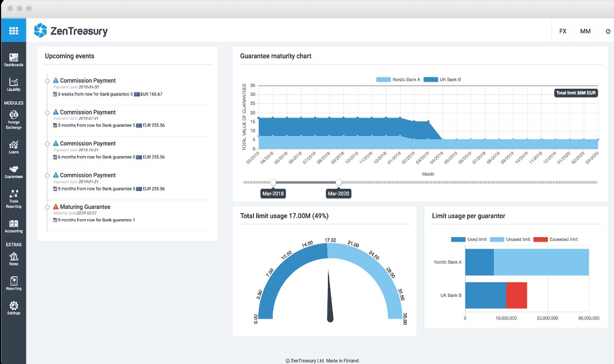Open Trade Reporting sidebar icon

tap(14, 193)
